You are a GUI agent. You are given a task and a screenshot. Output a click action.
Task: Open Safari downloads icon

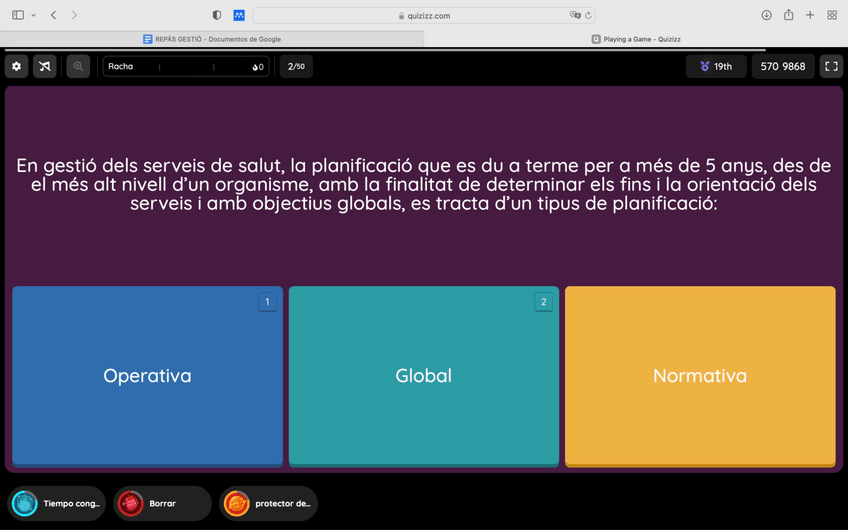[x=766, y=15]
